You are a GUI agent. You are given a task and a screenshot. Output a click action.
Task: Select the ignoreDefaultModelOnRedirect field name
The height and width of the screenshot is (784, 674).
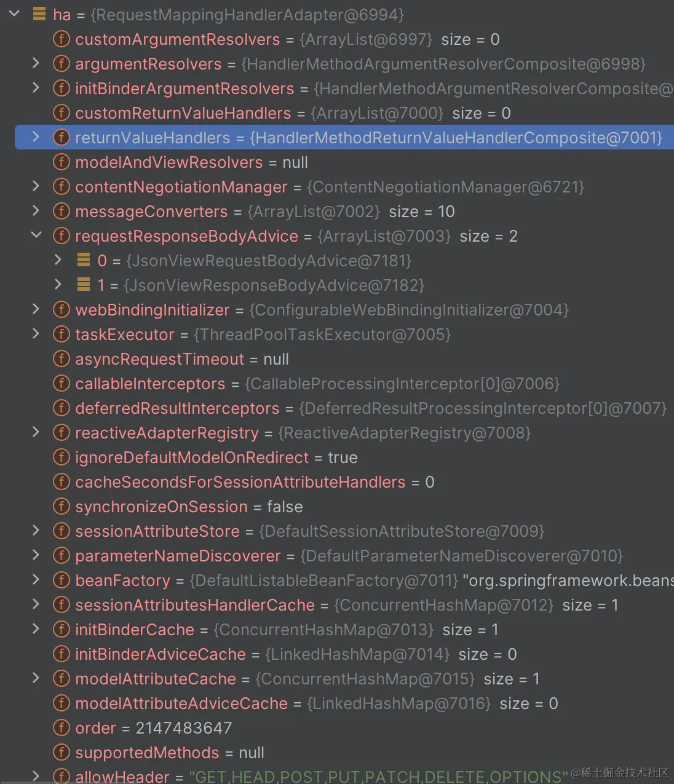click(x=192, y=457)
